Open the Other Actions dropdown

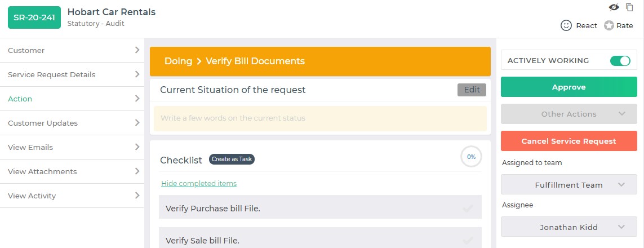coord(569,114)
